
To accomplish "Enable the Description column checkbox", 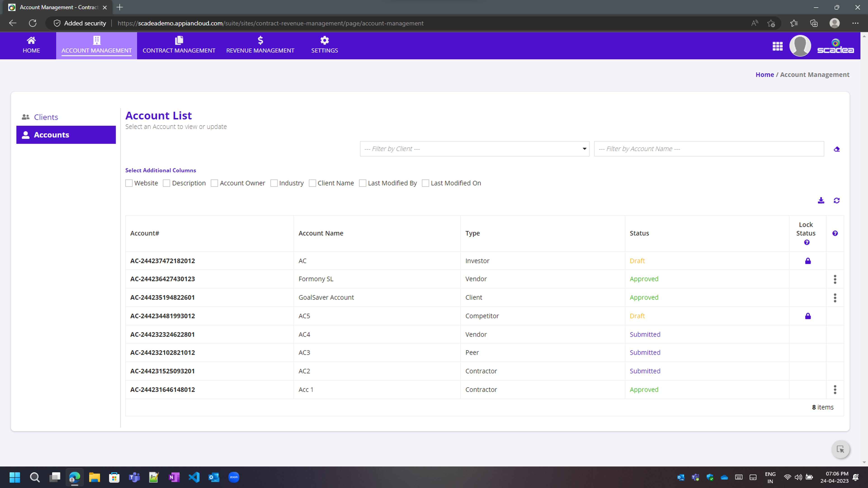I will tap(166, 183).
